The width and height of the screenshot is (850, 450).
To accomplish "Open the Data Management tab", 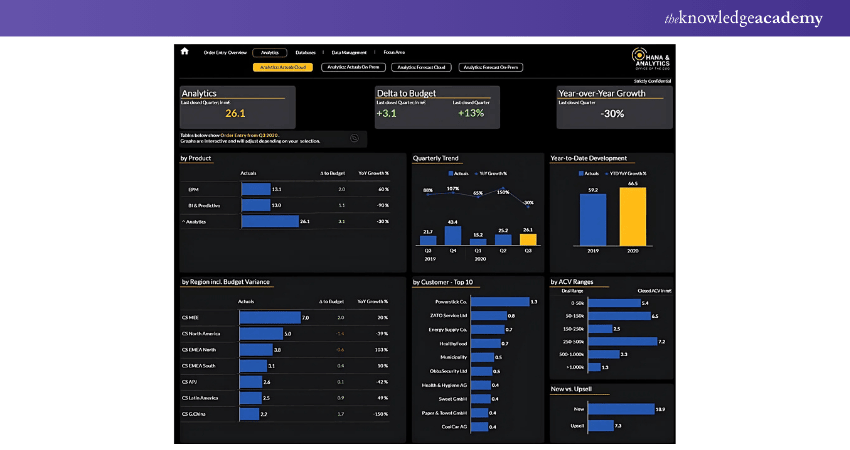I will (x=350, y=52).
